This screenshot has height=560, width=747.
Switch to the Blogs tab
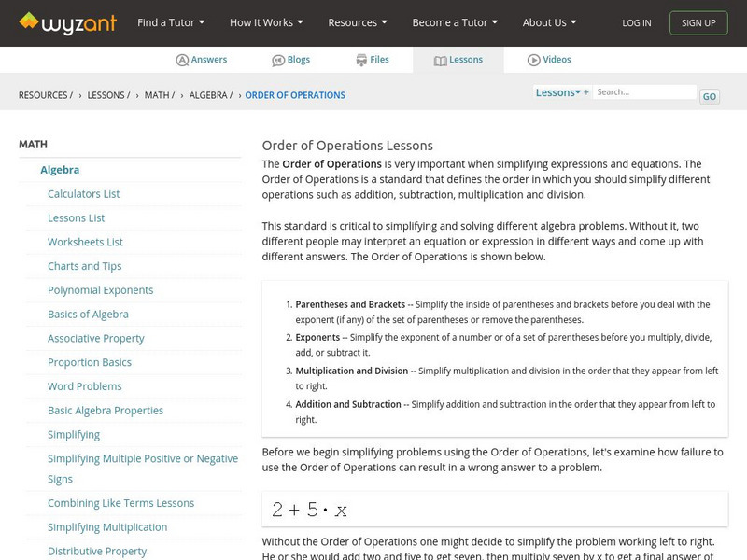[291, 59]
